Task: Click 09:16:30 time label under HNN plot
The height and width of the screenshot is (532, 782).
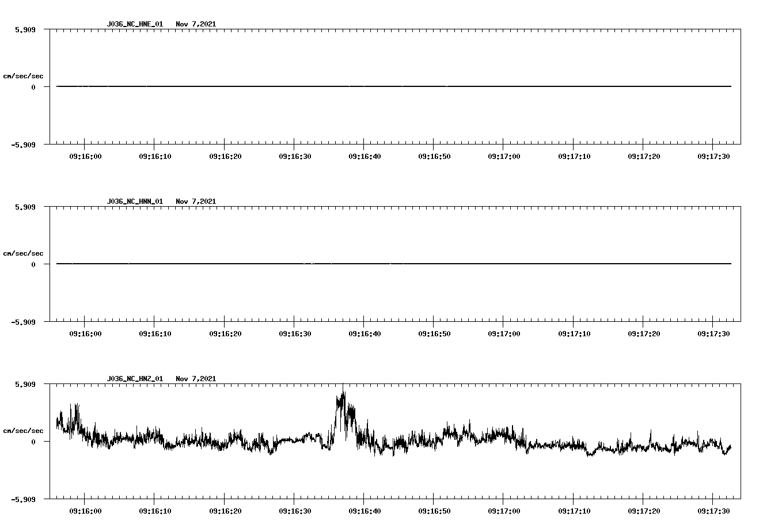Action: click(x=295, y=334)
